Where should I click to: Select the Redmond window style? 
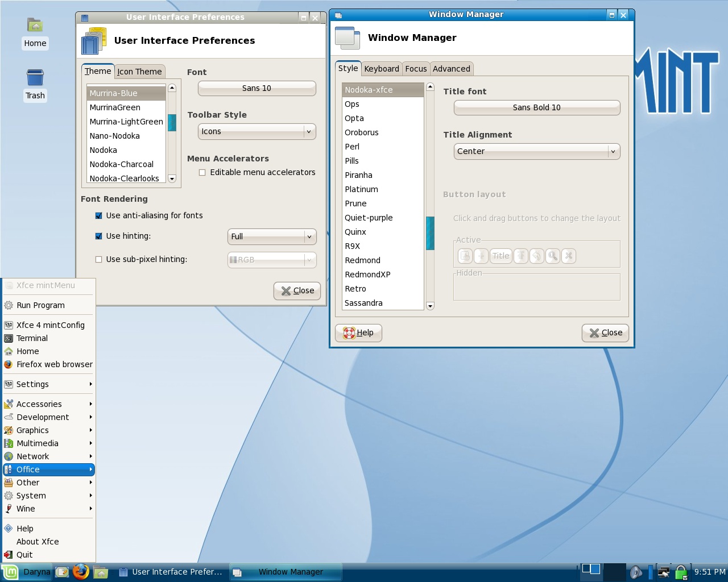point(383,260)
